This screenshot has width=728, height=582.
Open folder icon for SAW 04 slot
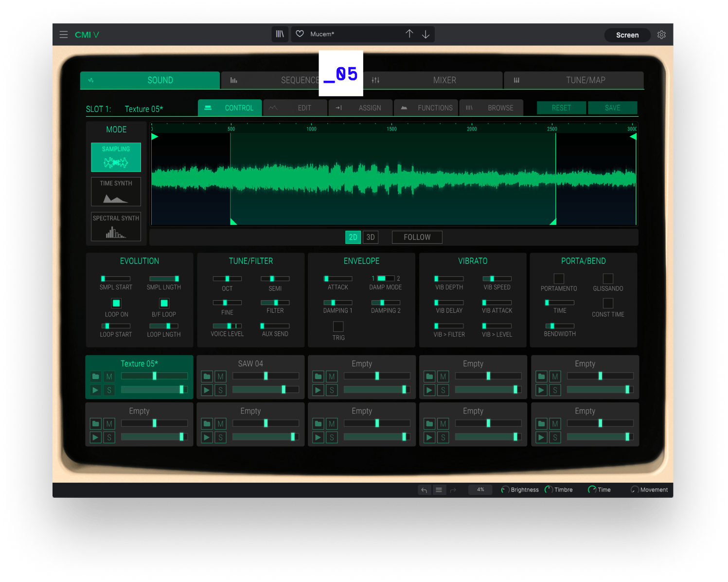tap(207, 377)
